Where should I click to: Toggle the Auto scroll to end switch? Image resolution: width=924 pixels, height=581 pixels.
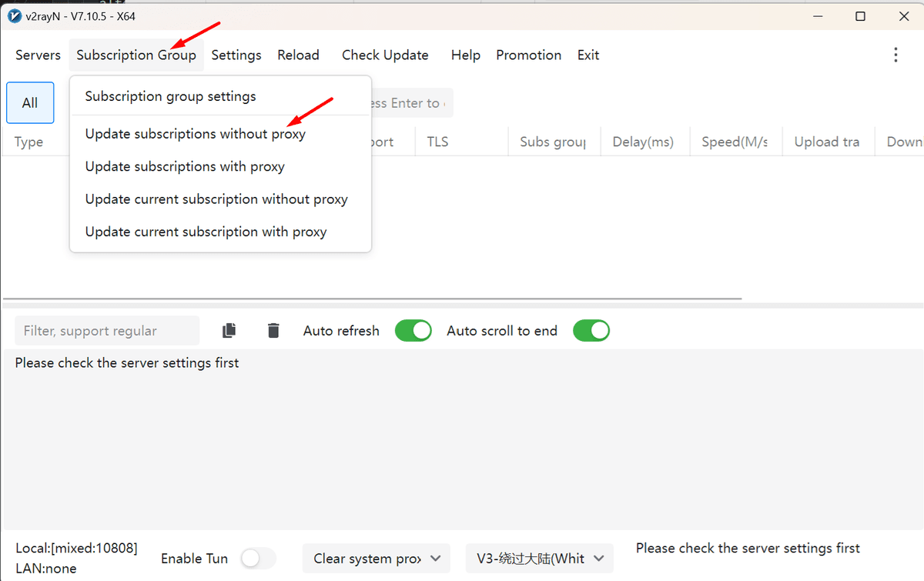pyautogui.click(x=591, y=331)
